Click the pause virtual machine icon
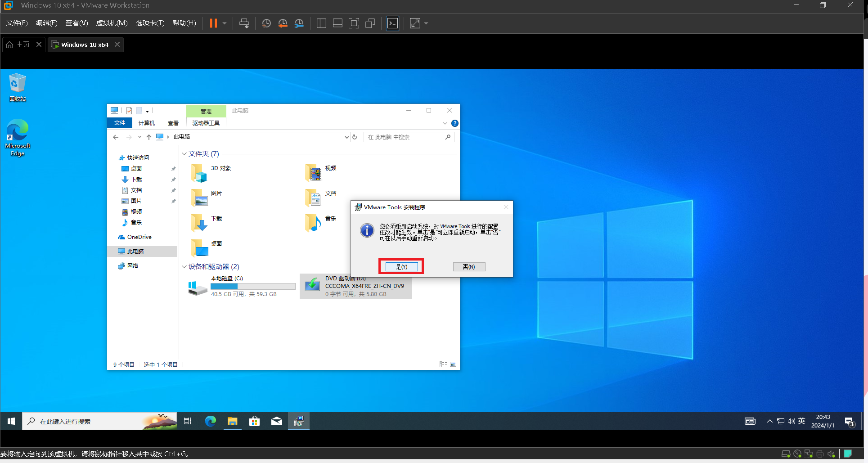Viewport: 868px width, 463px height. 213,23
